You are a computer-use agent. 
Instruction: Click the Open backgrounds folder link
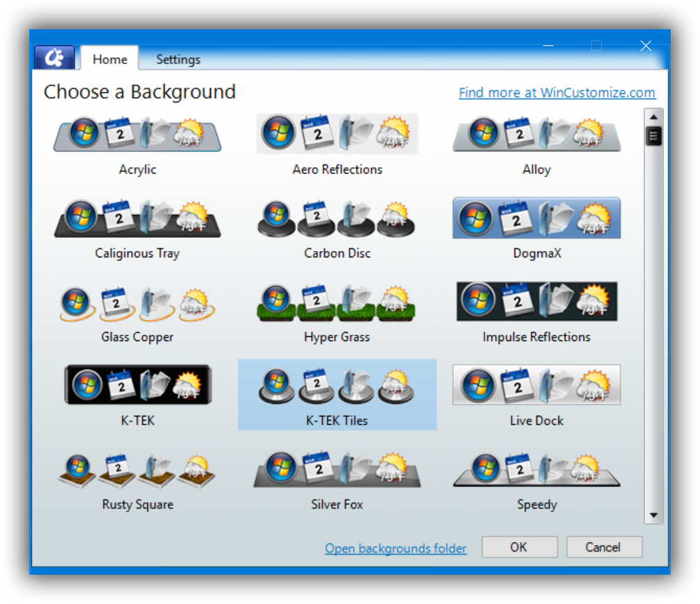[x=395, y=549]
